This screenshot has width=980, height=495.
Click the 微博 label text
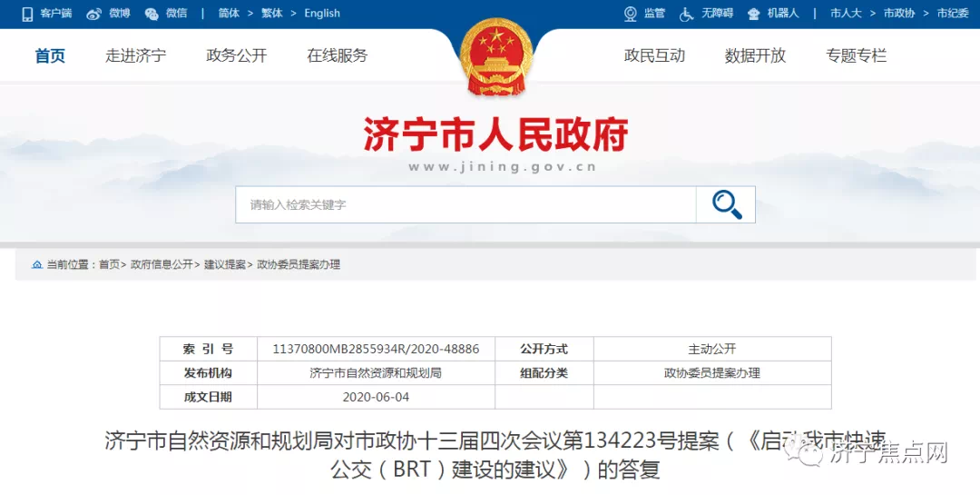120,13
